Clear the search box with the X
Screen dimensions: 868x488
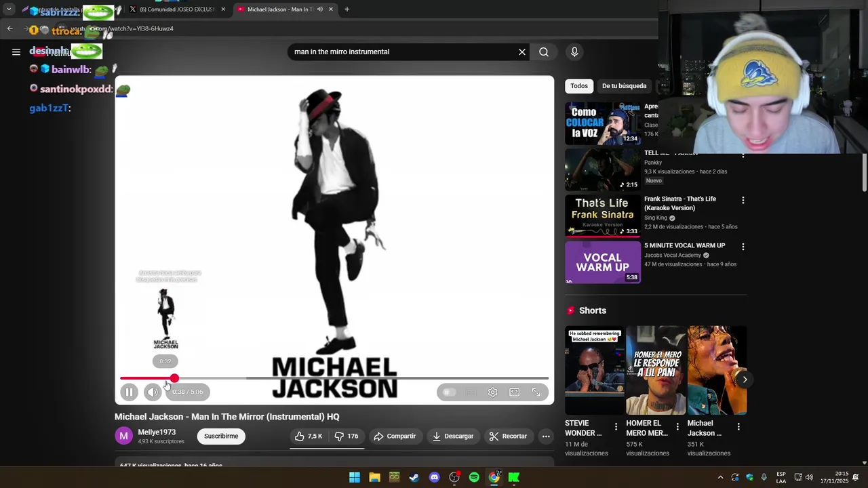tap(522, 52)
